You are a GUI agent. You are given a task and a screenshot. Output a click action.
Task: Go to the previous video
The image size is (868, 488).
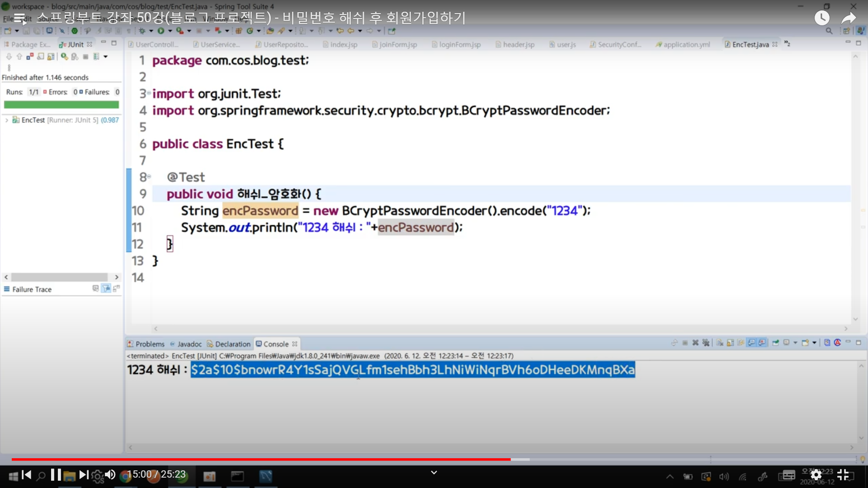pyautogui.click(x=27, y=475)
